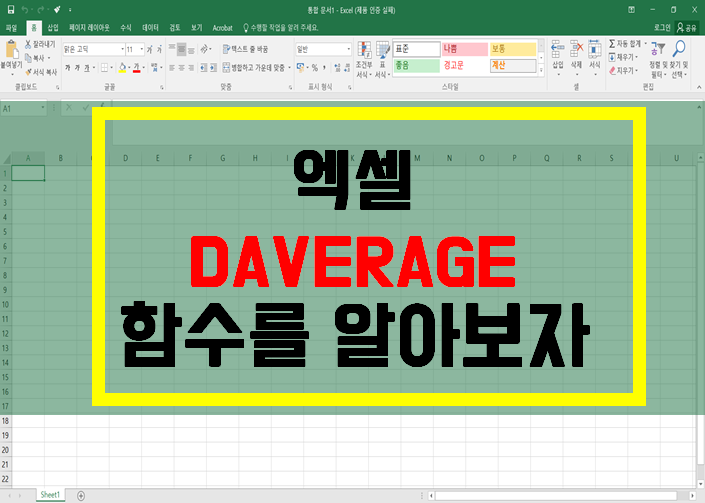Open the Name Box dropdown next to A1
The width and height of the screenshot is (705, 503).
point(43,108)
